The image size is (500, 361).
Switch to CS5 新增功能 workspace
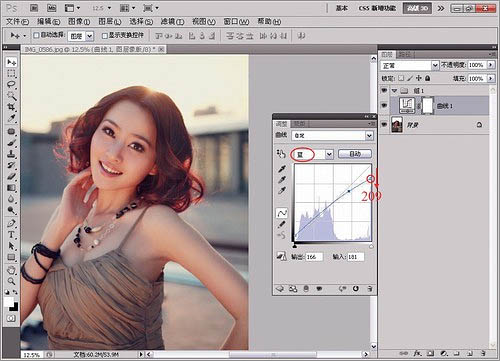(x=377, y=8)
